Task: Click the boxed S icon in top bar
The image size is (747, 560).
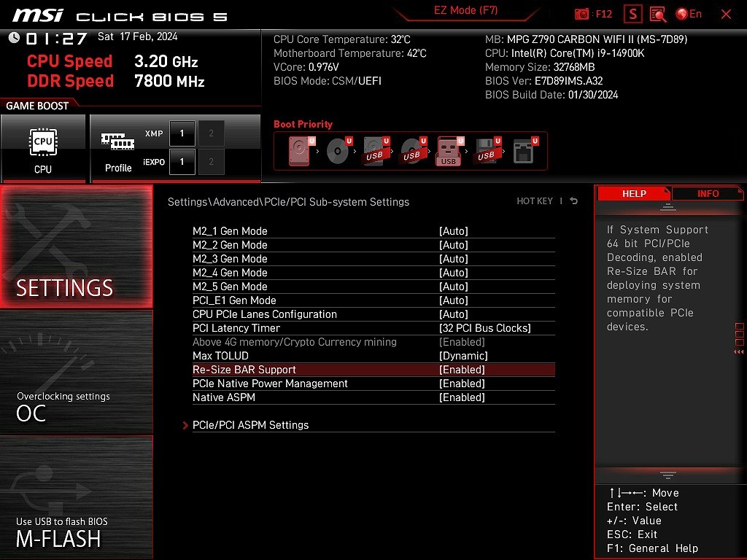Action: point(633,14)
